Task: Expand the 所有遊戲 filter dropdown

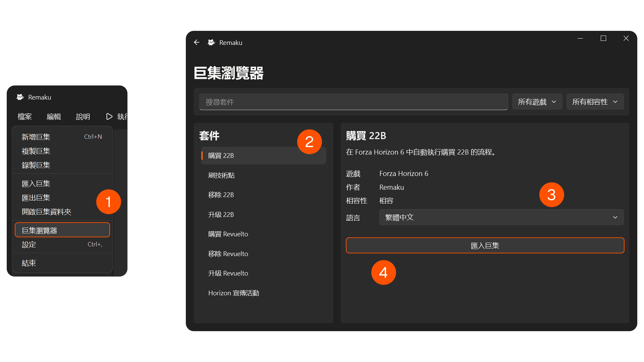Action: (x=537, y=102)
